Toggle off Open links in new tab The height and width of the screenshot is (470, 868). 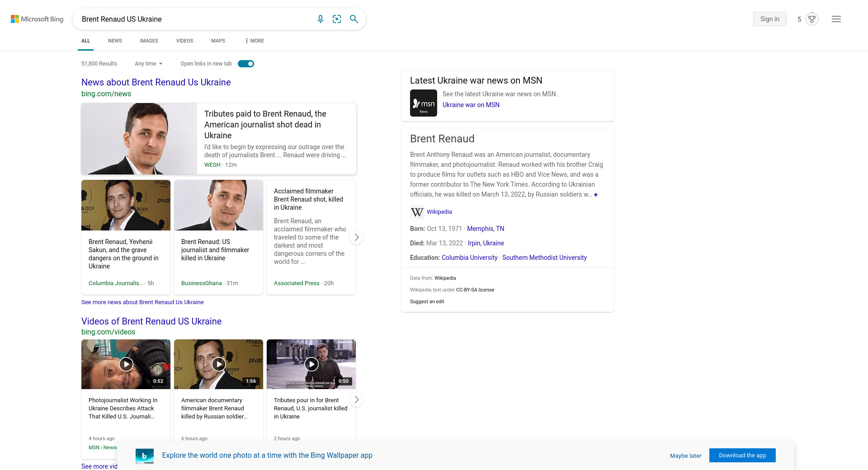click(246, 64)
